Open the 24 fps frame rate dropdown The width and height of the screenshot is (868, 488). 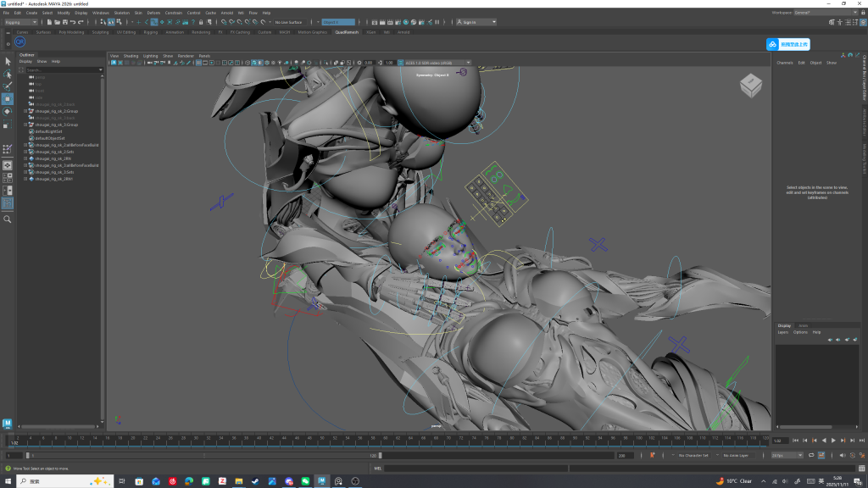pos(787,455)
